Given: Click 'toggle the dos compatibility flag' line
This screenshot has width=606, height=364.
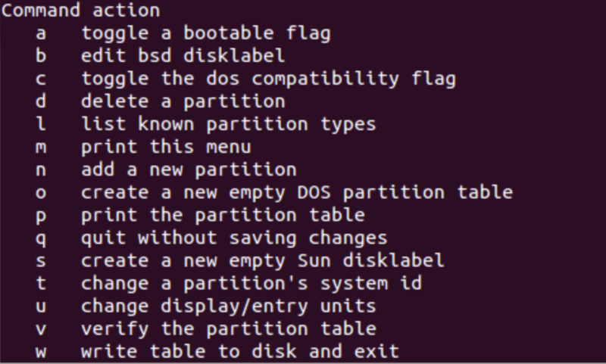Looking at the screenshot, I should [x=268, y=79].
